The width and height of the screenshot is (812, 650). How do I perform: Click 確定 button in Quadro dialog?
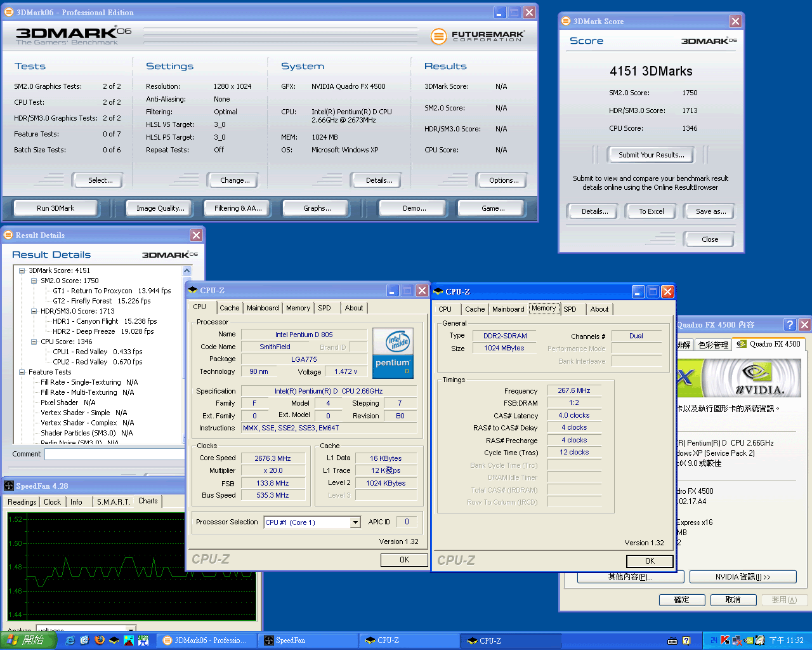click(682, 600)
